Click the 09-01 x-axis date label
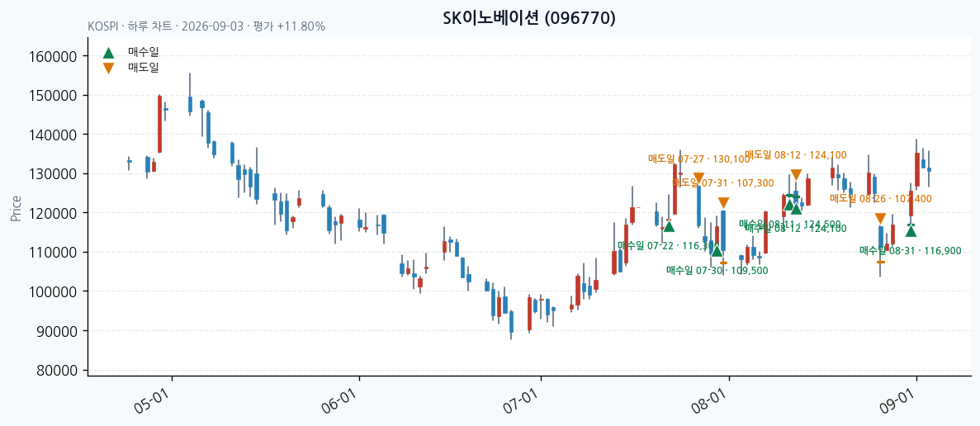This screenshot has height=426, width=980. tap(897, 403)
